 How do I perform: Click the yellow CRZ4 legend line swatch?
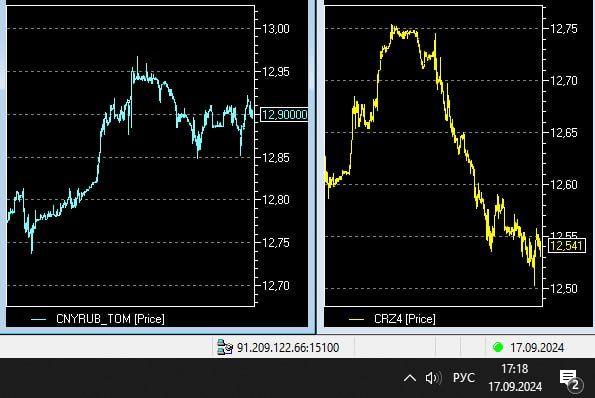(x=356, y=319)
